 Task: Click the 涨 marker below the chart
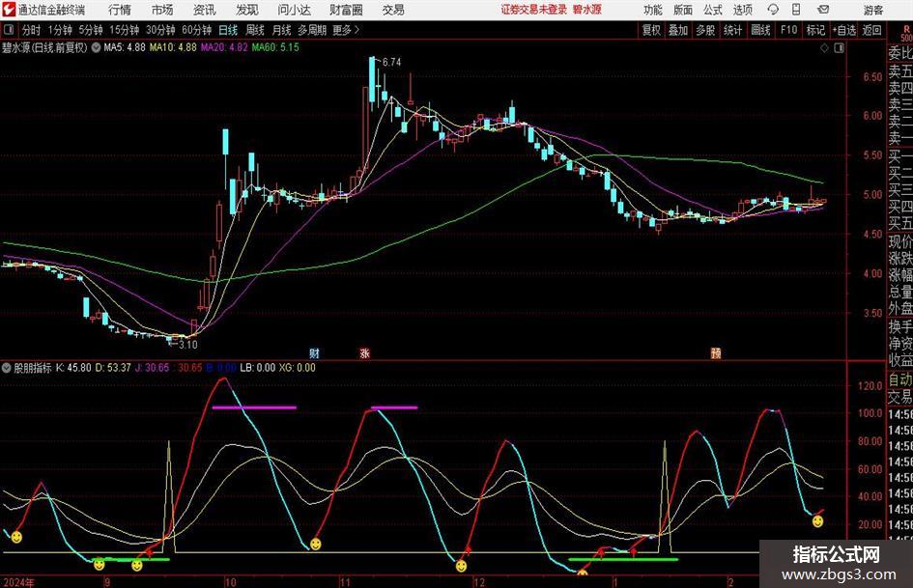coord(365,352)
